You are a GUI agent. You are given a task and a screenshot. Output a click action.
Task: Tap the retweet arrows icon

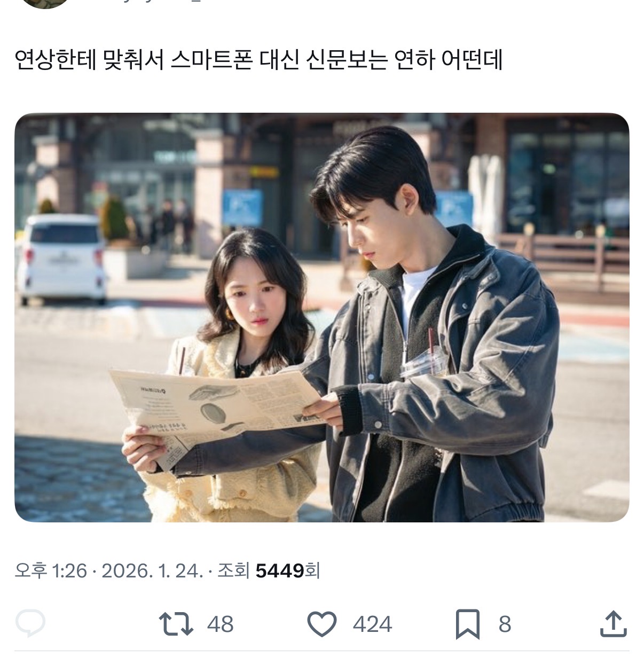point(176,624)
